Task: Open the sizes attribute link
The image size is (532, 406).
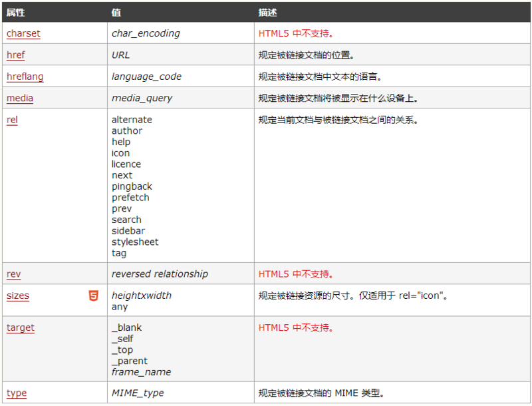Action: click(18, 296)
